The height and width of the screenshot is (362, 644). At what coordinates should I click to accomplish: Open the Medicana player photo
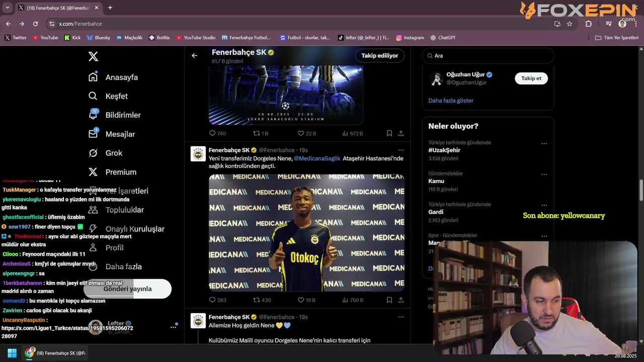click(306, 233)
